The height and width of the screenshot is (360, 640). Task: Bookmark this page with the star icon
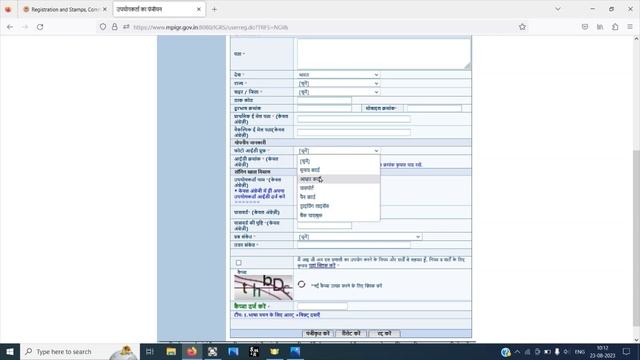pos(522,27)
